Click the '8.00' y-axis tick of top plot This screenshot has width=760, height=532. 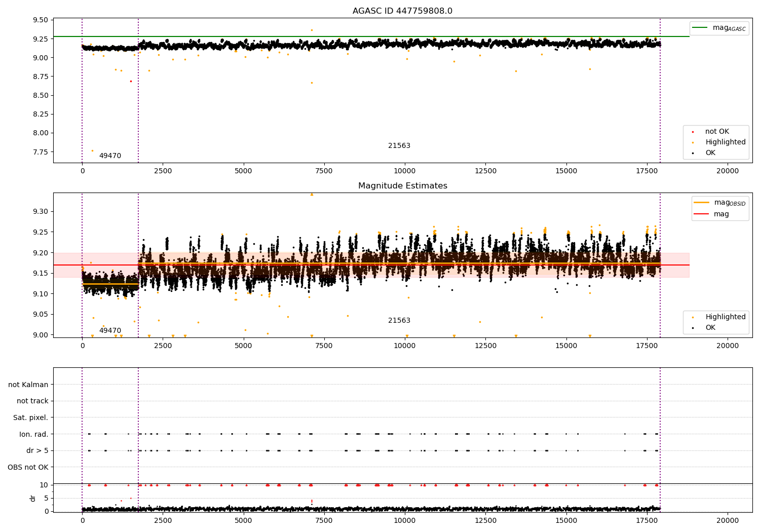pyautogui.click(x=41, y=133)
